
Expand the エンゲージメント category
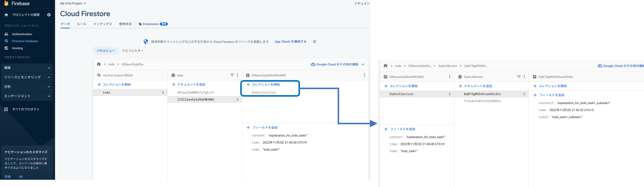(x=27, y=96)
